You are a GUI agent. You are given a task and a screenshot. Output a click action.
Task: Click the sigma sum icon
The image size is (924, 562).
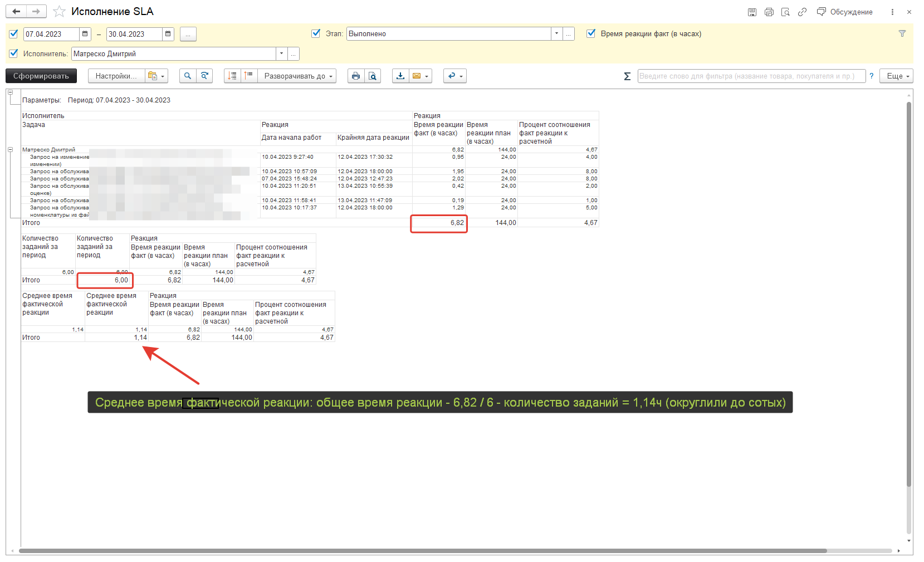627,76
